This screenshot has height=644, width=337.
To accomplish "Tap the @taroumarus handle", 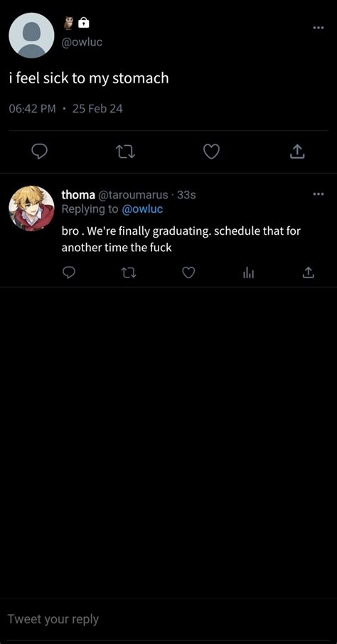I will pyautogui.click(x=133, y=195).
